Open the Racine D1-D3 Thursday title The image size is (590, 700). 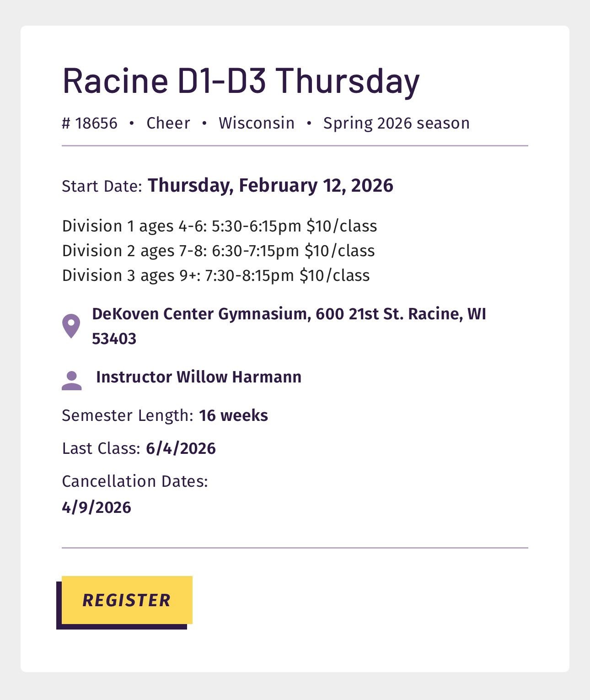(241, 81)
